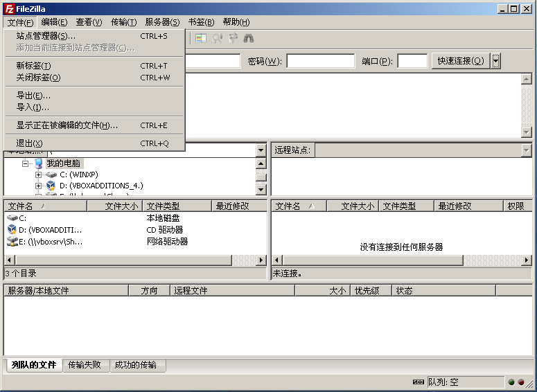Click the remote file list horizontal scrollbar thumb
This screenshot has height=392, width=537.
373,260
